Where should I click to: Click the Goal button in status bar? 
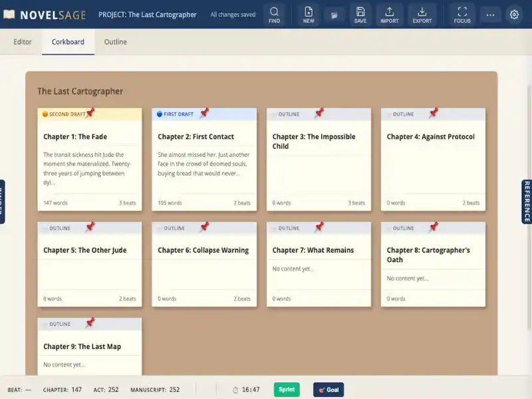point(329,390)
